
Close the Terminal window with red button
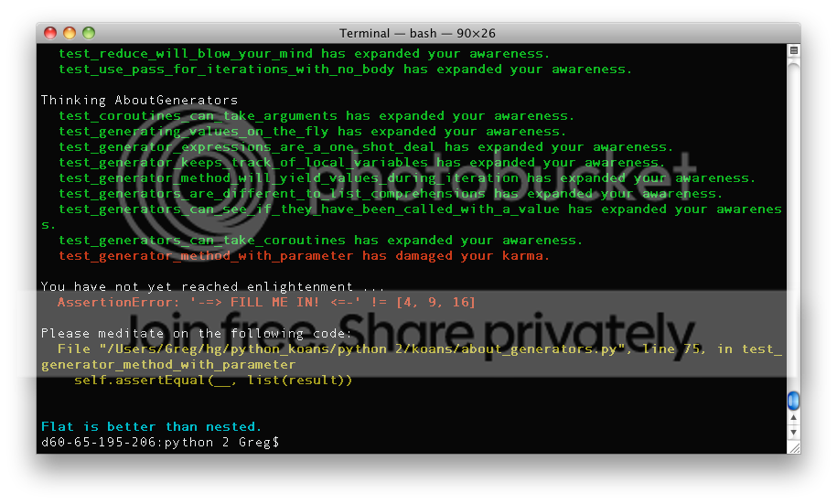click(x=50, y=33)
